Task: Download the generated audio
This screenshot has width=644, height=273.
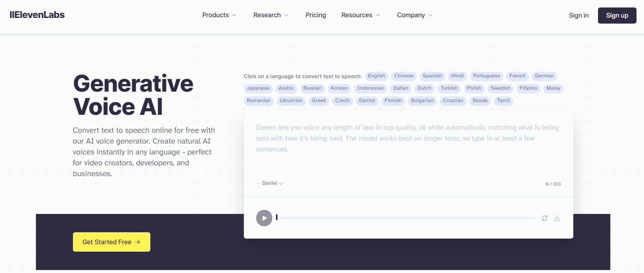Action: (557, 218)
